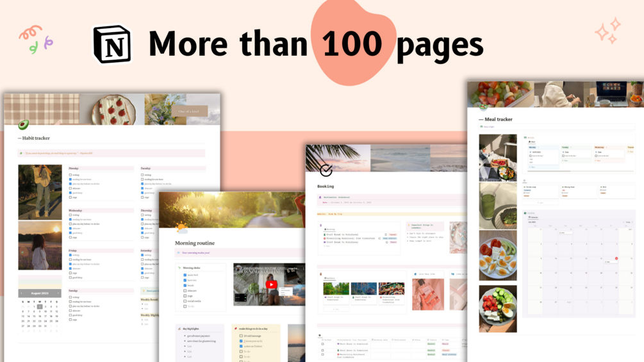
Task: Open the boiled eggs plate photo
Action: 498,256
